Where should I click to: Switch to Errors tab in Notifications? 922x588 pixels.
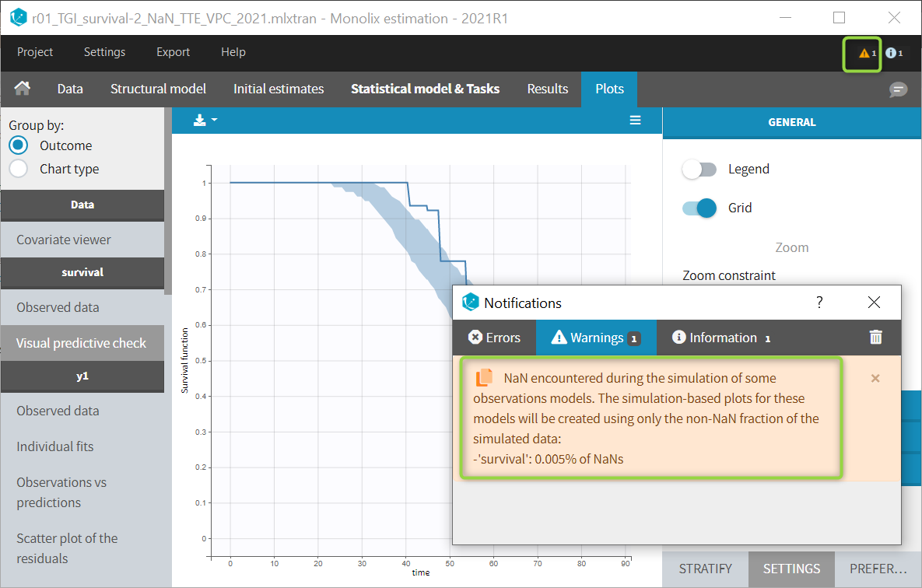pos(494,338)
